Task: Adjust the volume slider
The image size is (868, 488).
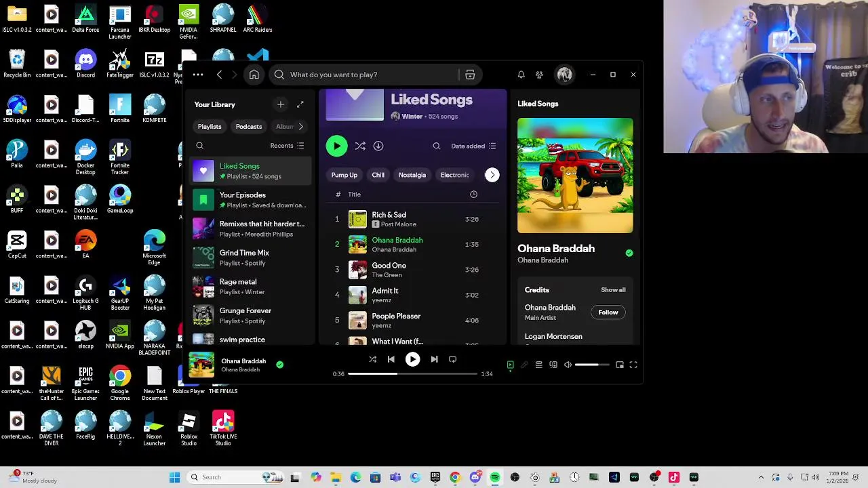Action: click(591, 365)
